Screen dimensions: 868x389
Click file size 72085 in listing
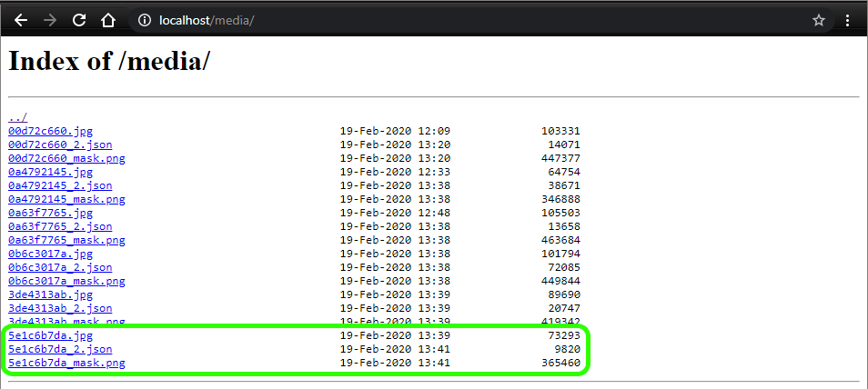(x=564, y=268)
